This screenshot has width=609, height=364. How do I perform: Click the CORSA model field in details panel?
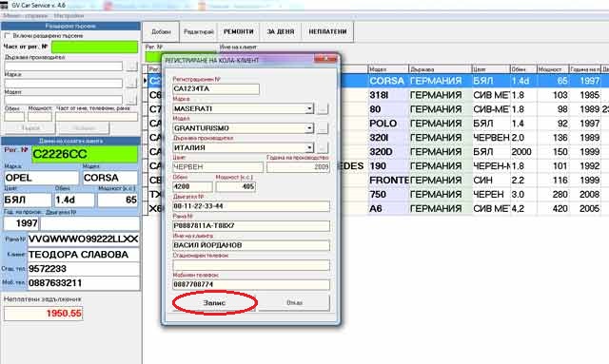click(110, 178)
